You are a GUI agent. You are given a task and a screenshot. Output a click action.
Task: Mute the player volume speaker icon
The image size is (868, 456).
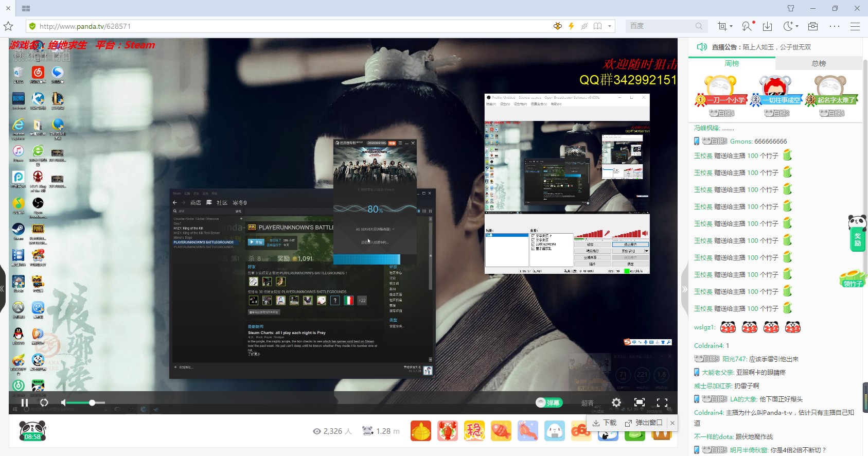pyautogui.click(x=63, y=402)
